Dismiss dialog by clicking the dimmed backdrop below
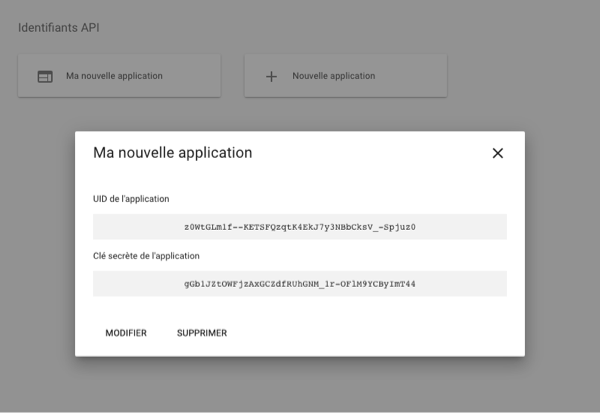600x413 pixels. [300, 385]
